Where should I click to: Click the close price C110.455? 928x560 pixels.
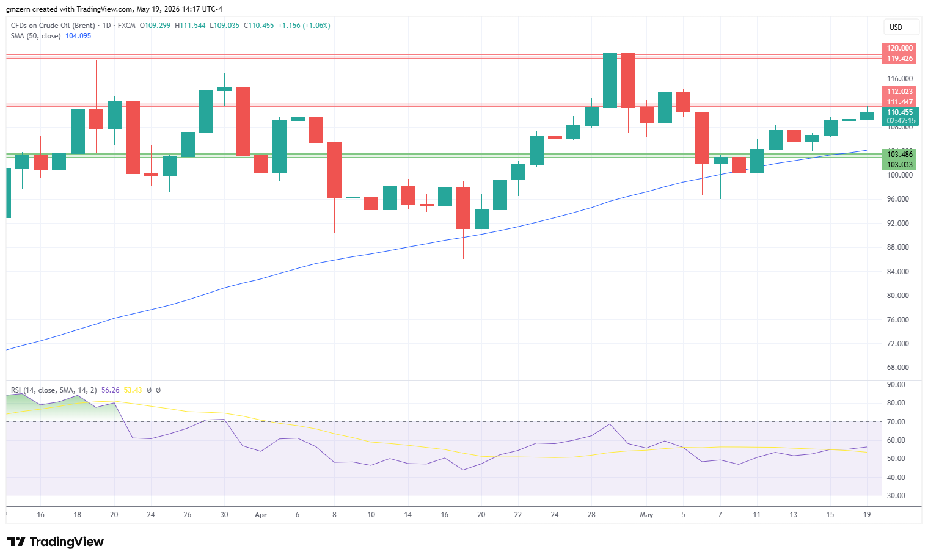click(259, 26)
